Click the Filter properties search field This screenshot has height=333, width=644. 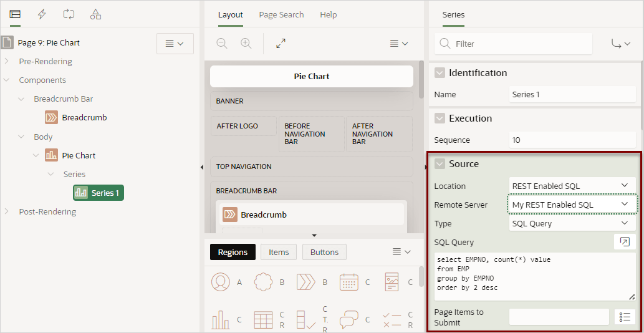click(514, 44)
